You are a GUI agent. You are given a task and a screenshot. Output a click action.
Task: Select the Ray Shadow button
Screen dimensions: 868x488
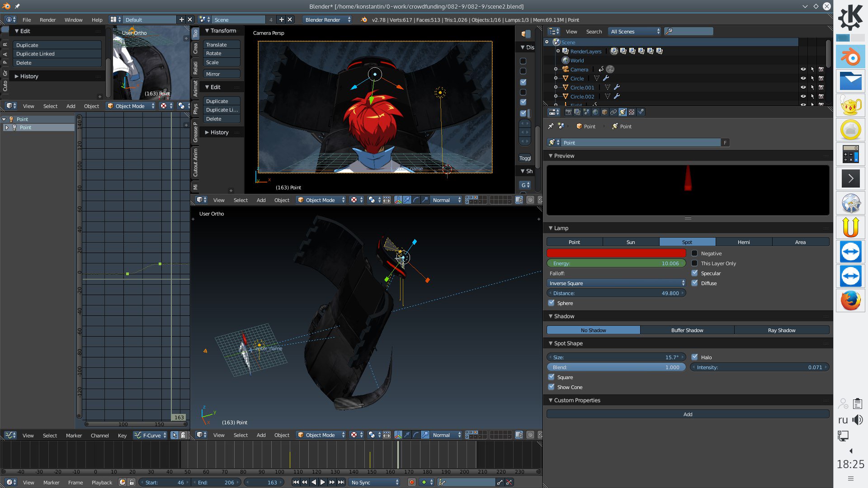pyautogui.click(x=781, y=330)
